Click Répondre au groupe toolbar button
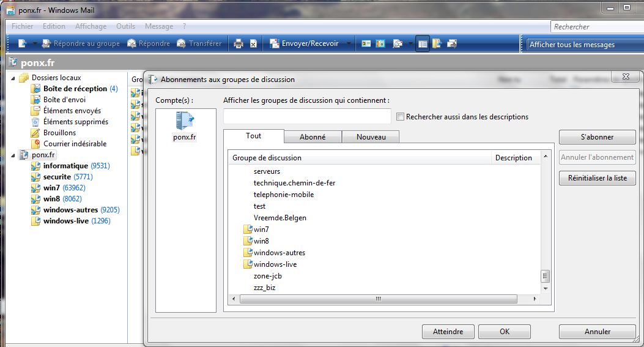 point(81,43)
